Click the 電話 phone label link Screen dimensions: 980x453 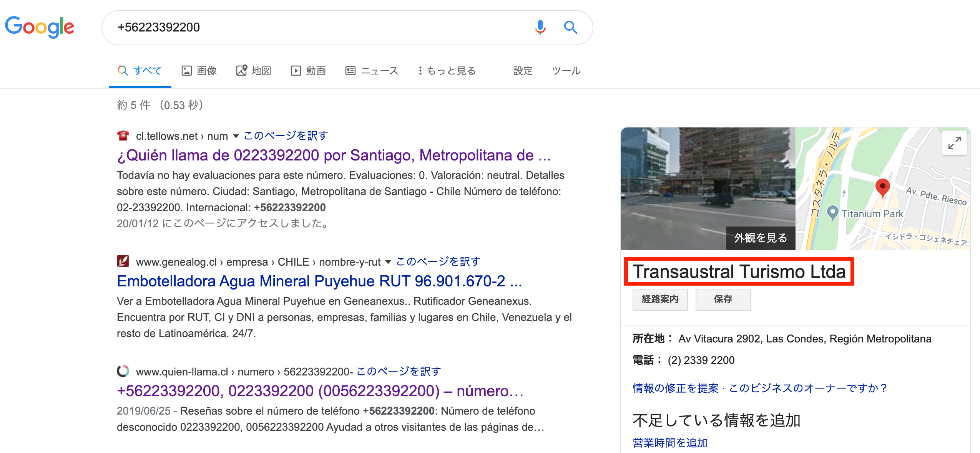647,360
